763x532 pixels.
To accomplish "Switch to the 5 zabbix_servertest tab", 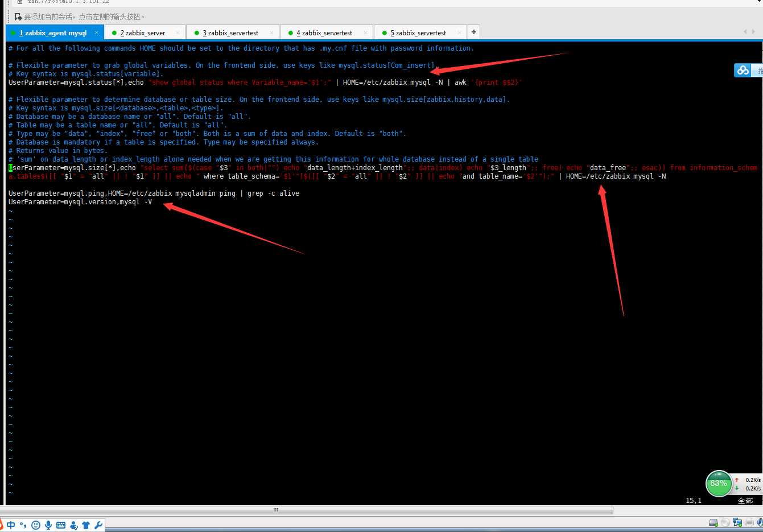I will click(419, 33).
